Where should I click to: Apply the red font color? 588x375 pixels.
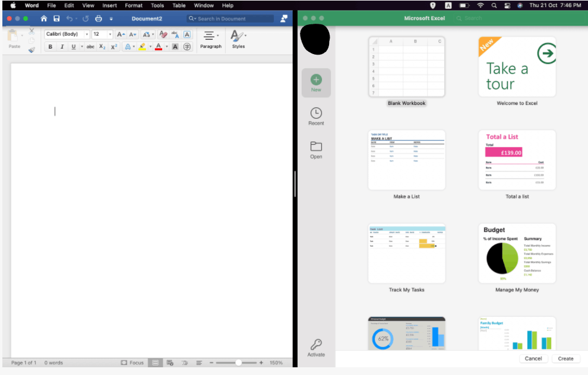159,47
